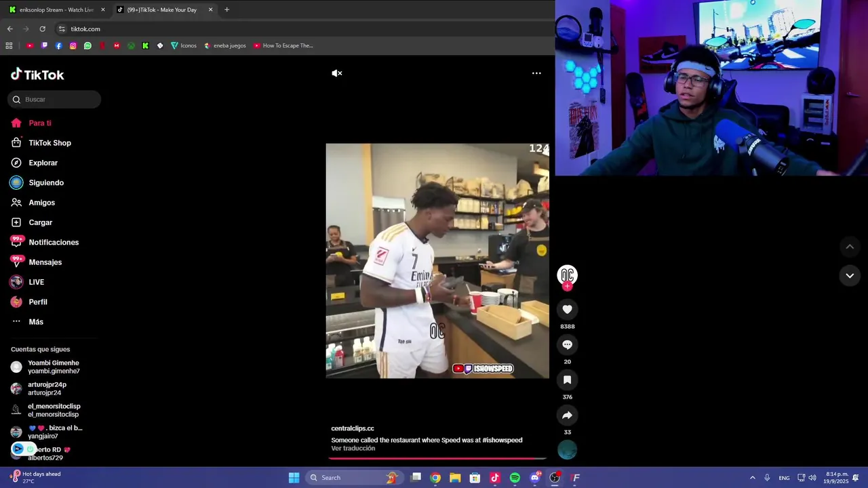
Task: Open the Facebook bookmark
Action: pos(59,45)
